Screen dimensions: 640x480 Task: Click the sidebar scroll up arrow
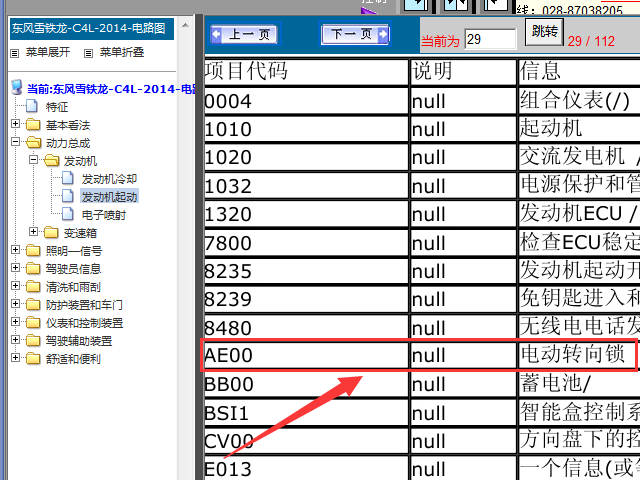[185, 25]
